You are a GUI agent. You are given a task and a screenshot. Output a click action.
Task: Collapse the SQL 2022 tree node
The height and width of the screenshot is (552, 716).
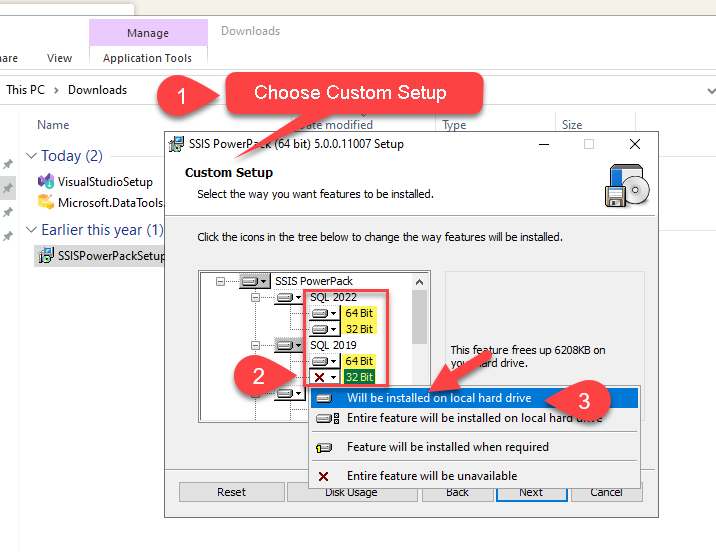[x=255, y=298]
